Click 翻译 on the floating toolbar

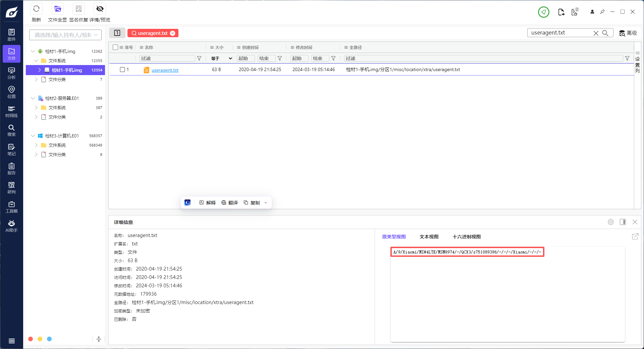click(230, 202)
